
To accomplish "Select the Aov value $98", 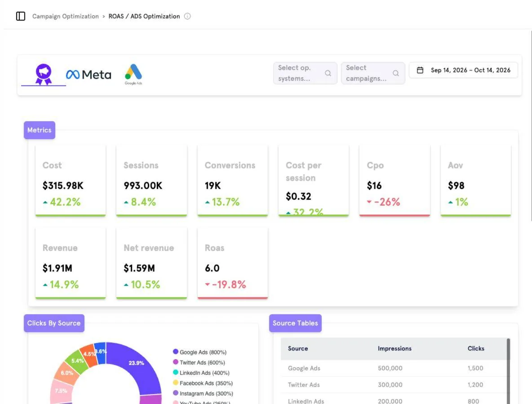I will 456,186.
